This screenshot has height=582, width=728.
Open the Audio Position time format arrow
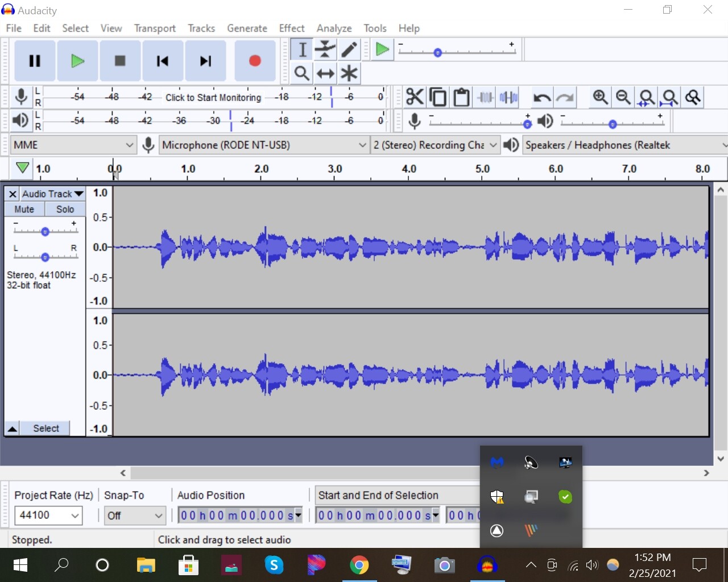[x=298, y=515]
